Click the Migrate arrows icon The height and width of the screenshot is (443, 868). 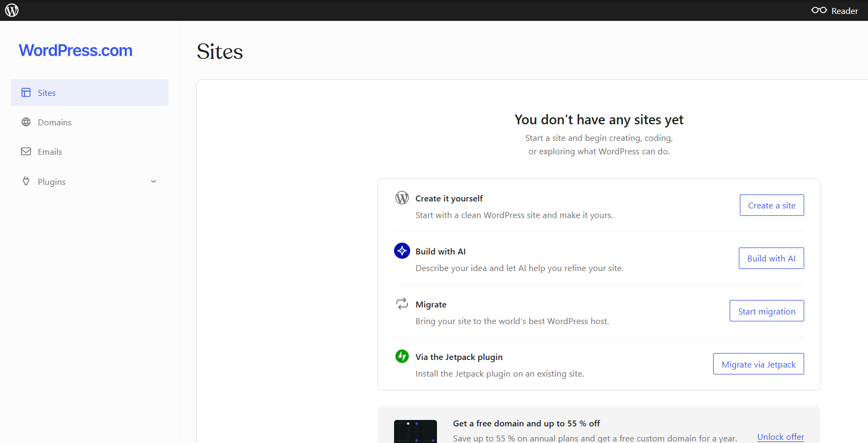tap(402, 304)
